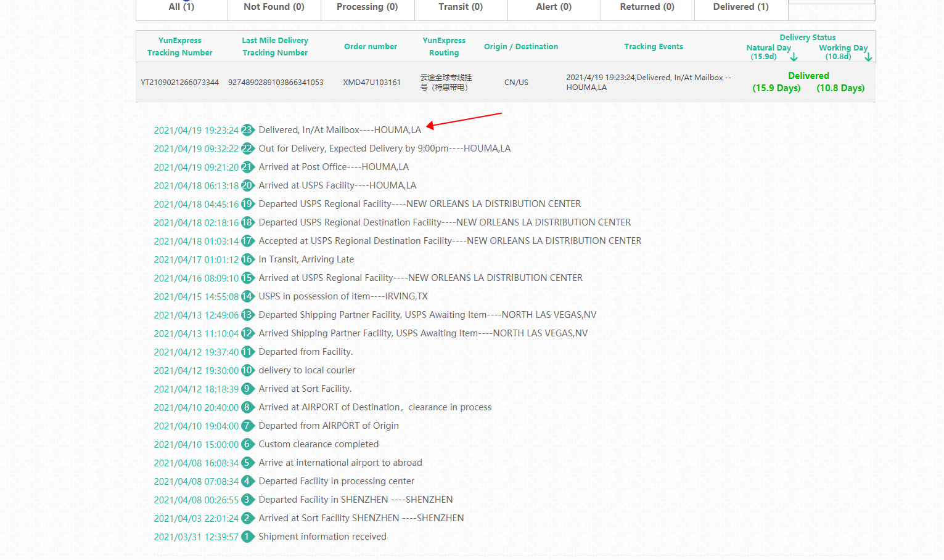This screenshot has width=944, height=560.
Task: Click the step 23 delivered event badge
Action: tap(247, 130)
